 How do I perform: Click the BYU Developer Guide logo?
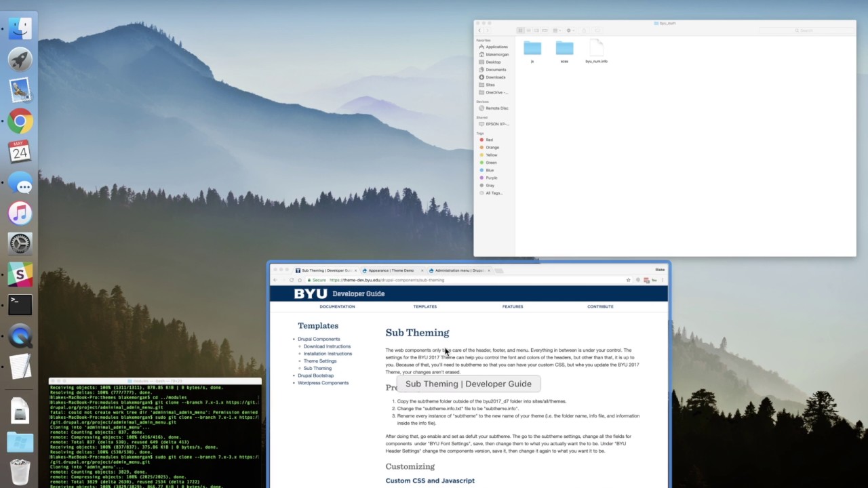coord(339,293)
